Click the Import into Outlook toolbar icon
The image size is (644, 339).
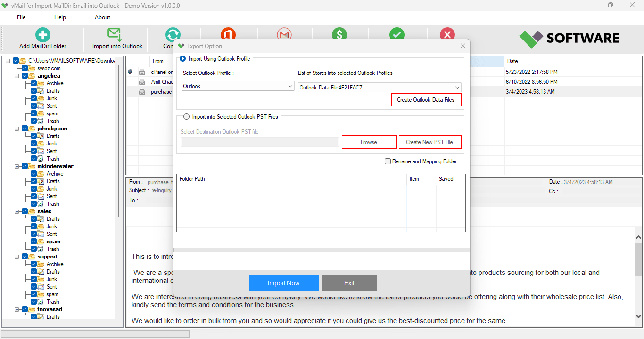(114, 35)
